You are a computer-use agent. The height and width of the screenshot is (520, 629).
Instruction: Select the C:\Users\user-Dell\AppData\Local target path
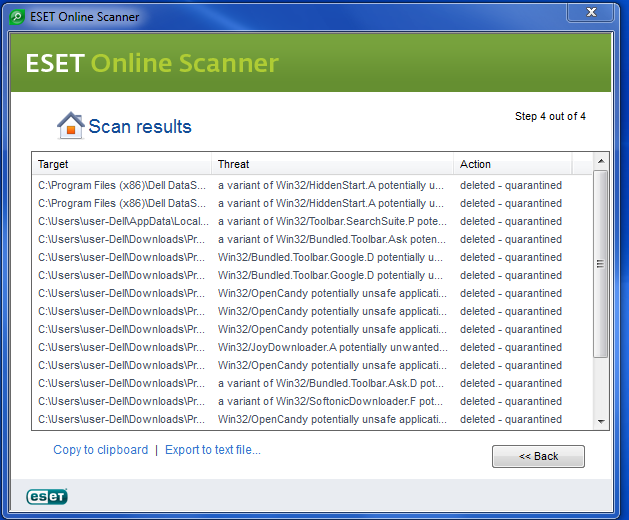(x=123, y=221)
